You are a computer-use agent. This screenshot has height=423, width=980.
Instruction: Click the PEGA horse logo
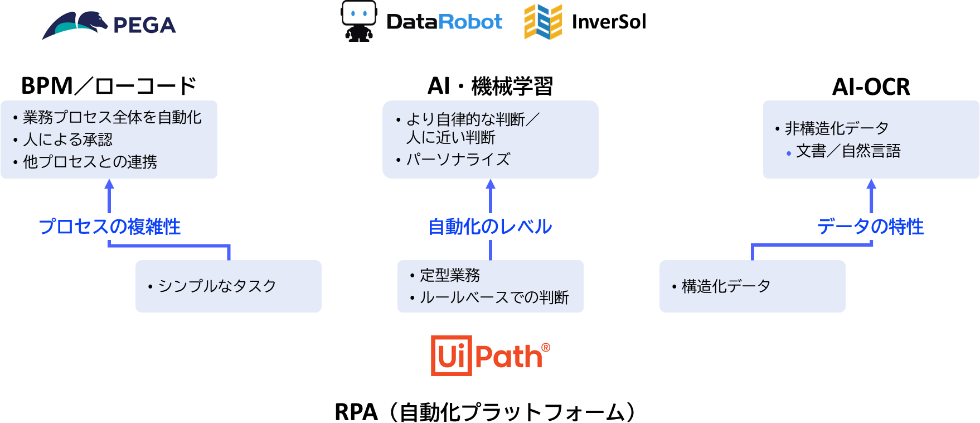75,25
